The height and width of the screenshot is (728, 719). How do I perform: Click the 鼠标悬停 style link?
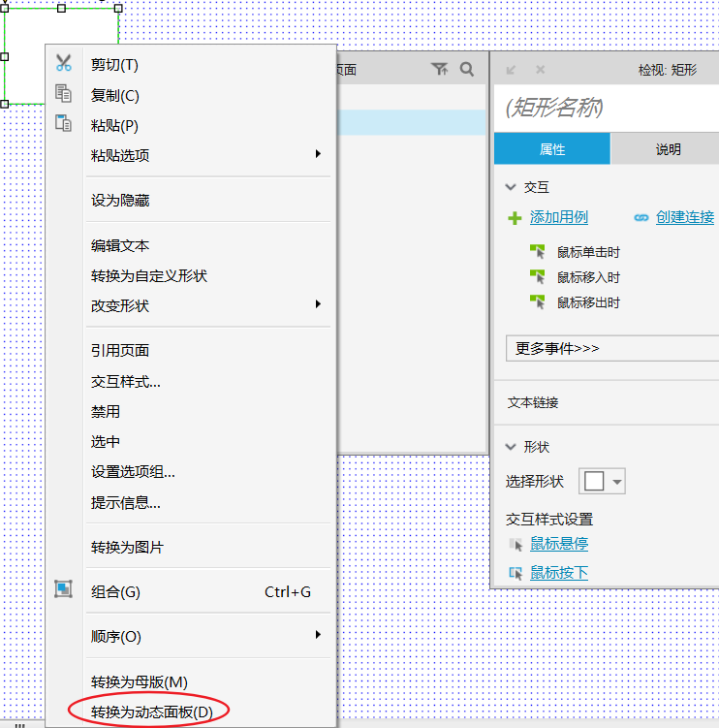559,543
